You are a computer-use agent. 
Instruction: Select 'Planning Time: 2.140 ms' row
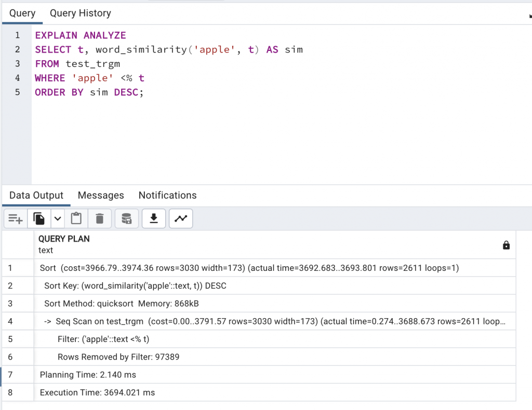click(x=275, y=375)
